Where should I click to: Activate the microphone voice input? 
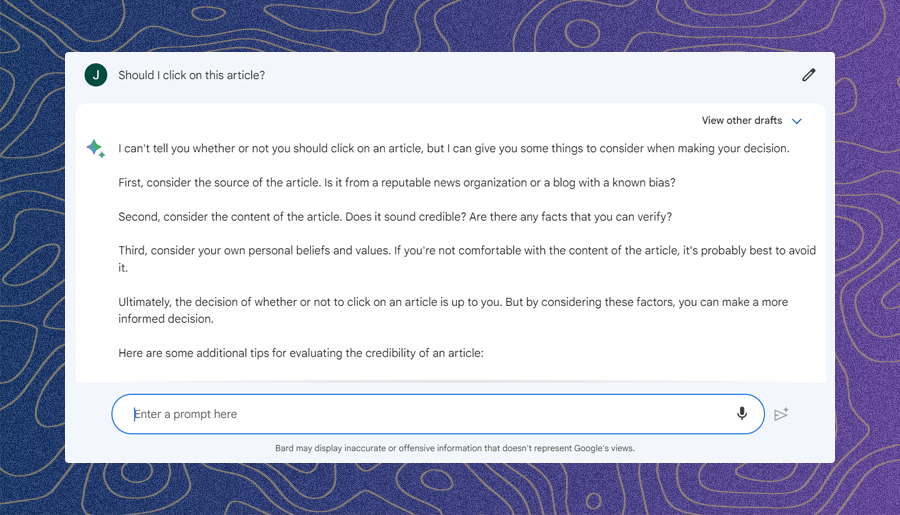[x=742, y=414]
